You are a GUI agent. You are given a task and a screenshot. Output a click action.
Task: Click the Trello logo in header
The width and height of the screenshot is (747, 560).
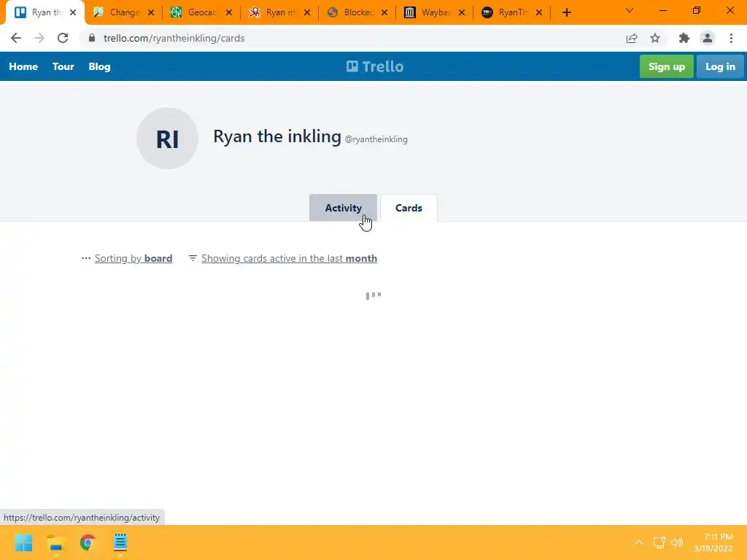pos(375,66)
